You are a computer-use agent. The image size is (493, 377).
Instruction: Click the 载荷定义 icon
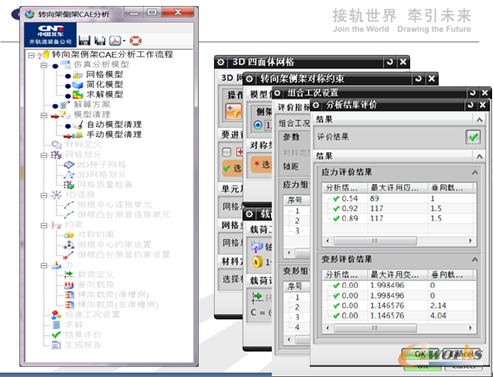pos(69,275)
